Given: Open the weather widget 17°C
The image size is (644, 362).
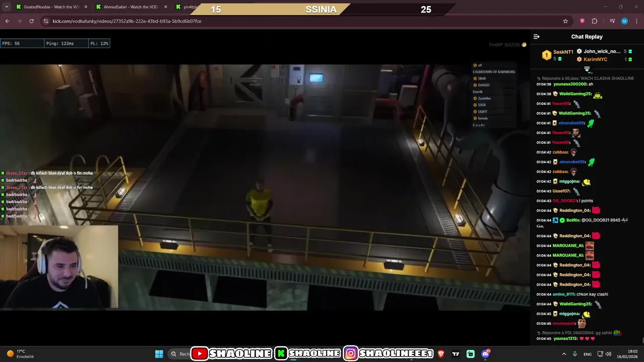Looking at the screenshot, I should pyautogui.click(x=20, y=354).
